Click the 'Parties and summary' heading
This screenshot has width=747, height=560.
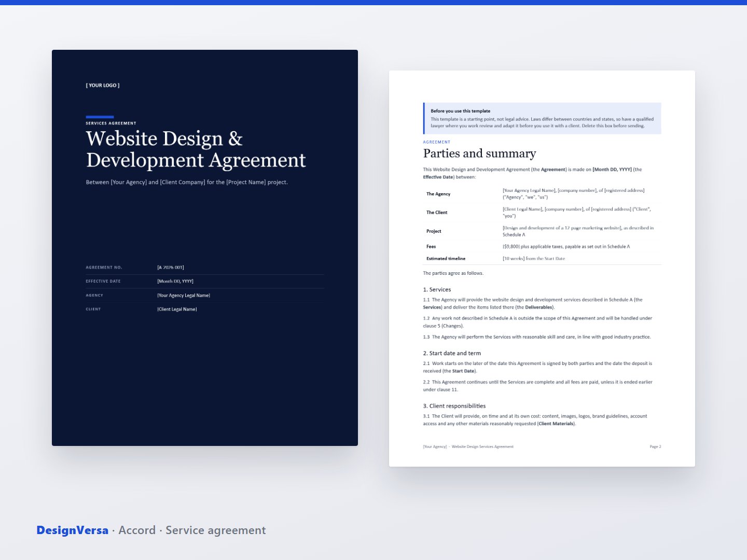tap(480, 153)
